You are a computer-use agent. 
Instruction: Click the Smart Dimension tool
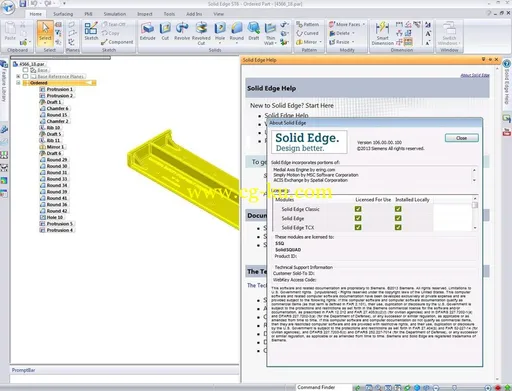[x=382, y=33]
